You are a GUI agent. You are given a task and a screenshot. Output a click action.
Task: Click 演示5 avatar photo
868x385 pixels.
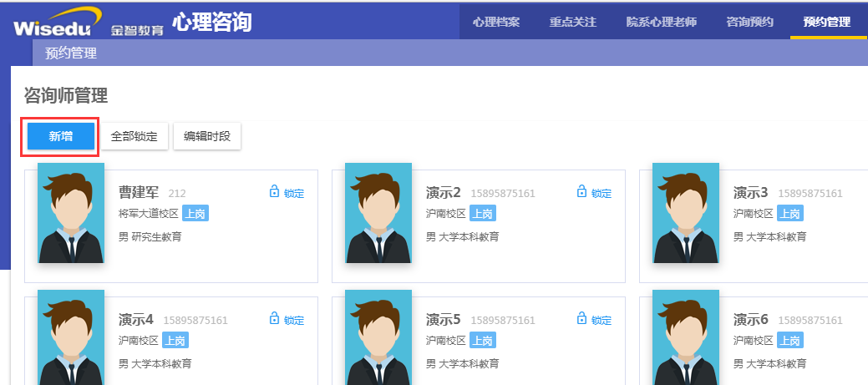click(378, 337)
